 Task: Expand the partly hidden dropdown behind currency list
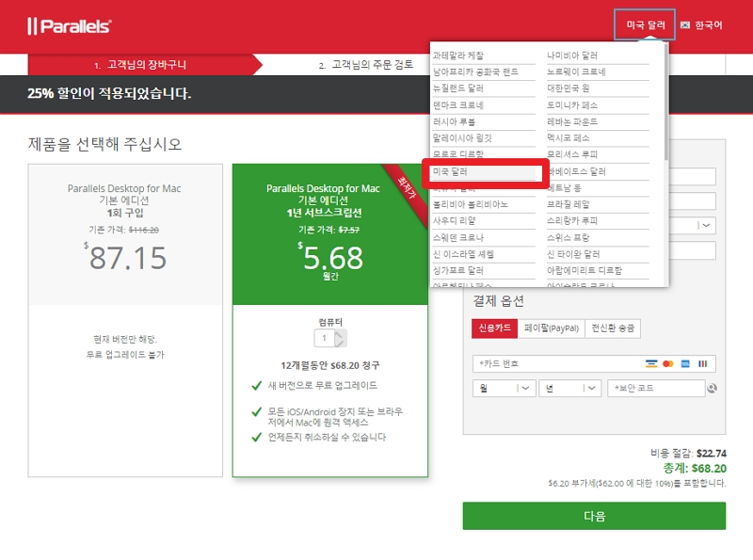pos(705,225)
